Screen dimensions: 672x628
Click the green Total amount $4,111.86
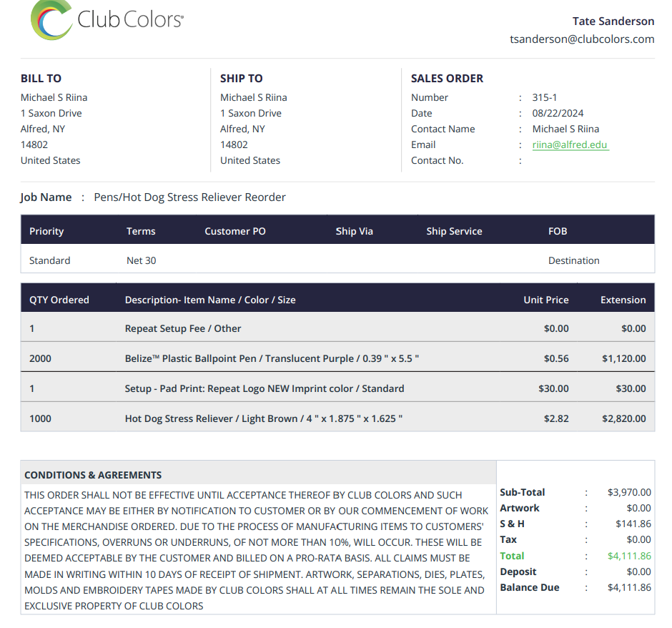point(628,556)
